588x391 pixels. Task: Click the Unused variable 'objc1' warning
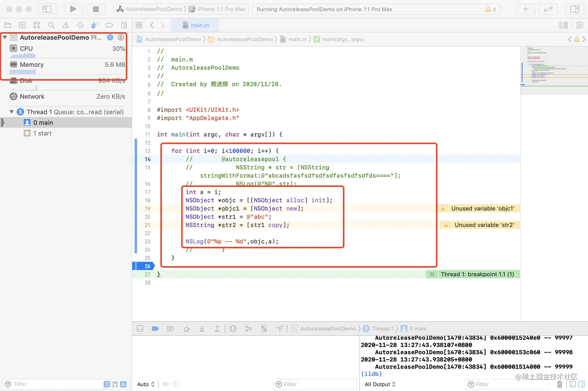tap(479, 209)
